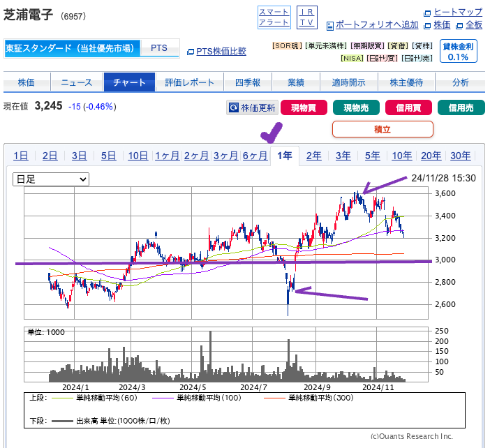
Task: Open the 株主優待 tab
Action: pyautogui.click(x=406, y=82)
